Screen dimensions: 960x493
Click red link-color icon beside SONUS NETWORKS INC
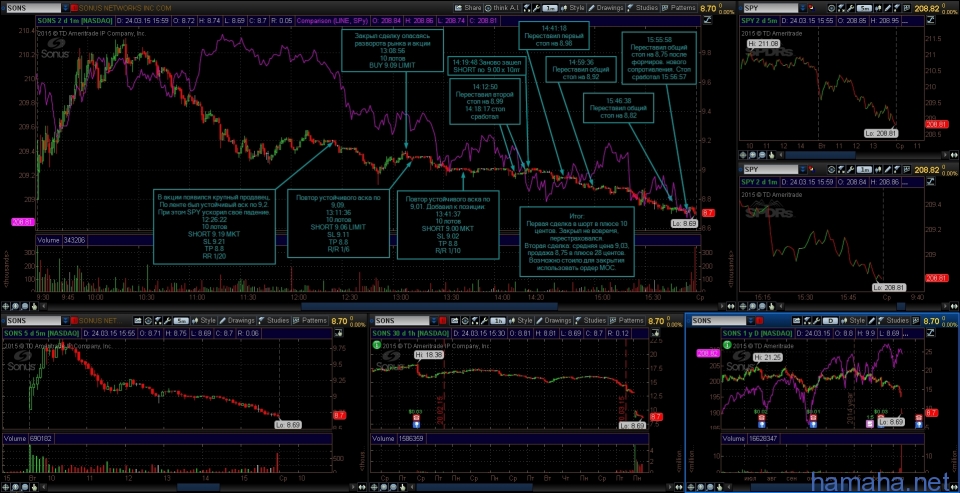pos(74,8)
